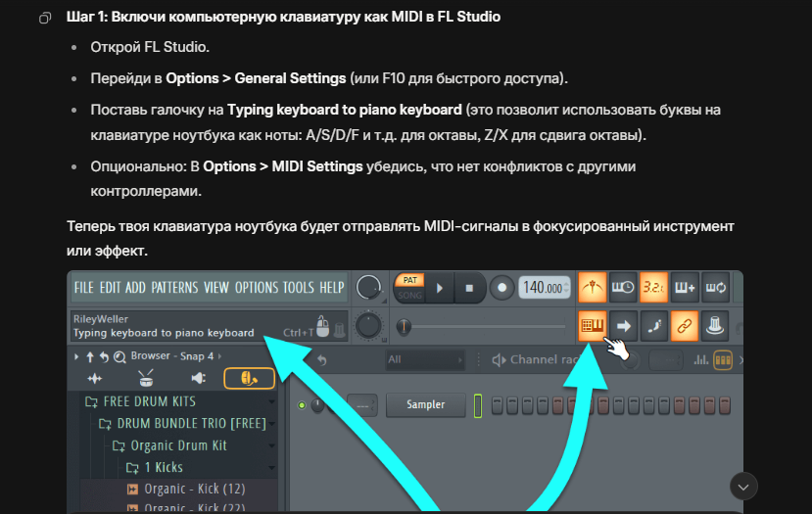The width and height of the screenshot is (812, 514).
Task: Click the Typing keyboard to piano keyboard hint text
Action: [164, 333]
